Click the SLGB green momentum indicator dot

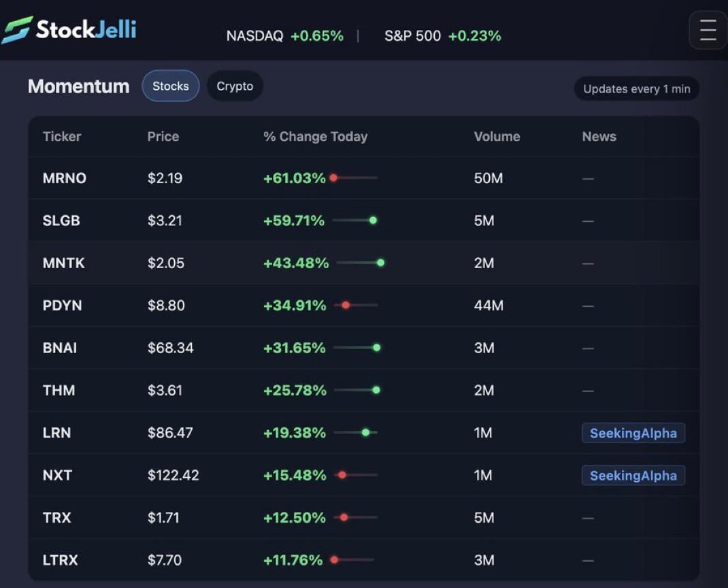[x=373, y=220]
